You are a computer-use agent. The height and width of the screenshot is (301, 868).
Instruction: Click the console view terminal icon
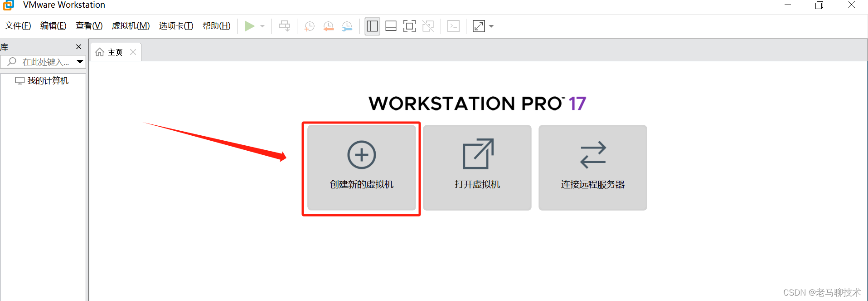[453, 26]
